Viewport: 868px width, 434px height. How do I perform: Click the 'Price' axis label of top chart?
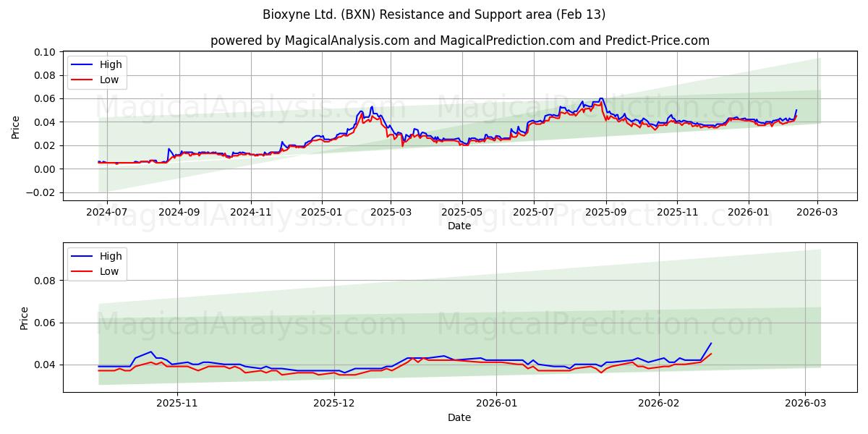point(16,127)
